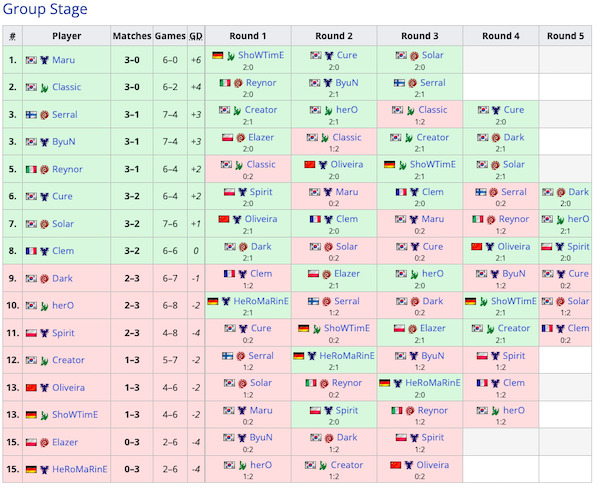Click the Round 1 column header
This screenshot has height=489, width=600.
point(248,36)
